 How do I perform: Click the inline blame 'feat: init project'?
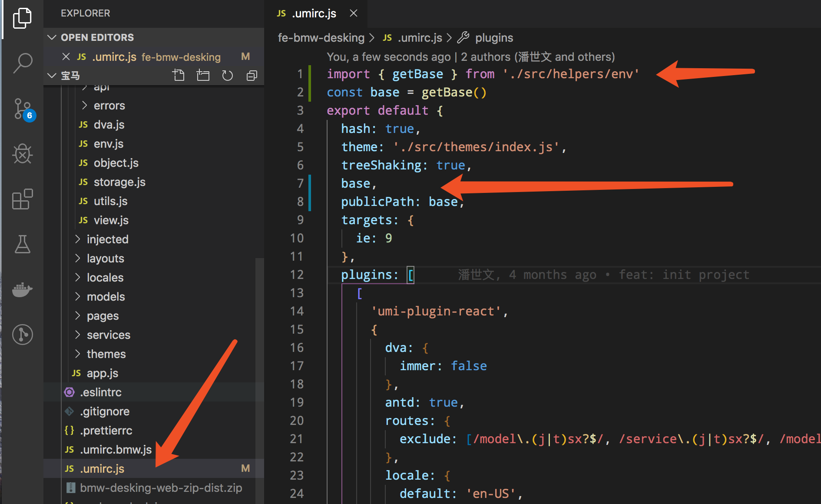(x=684, y=275)
